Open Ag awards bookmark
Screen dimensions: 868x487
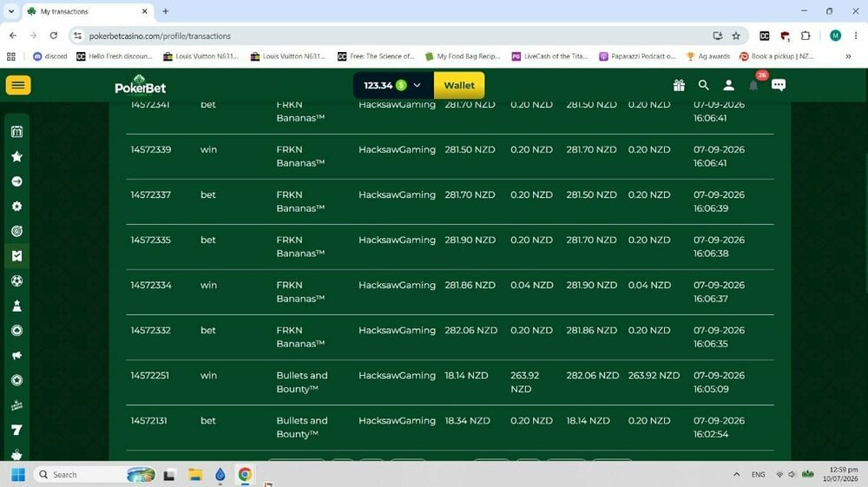[x=708, y=56]
